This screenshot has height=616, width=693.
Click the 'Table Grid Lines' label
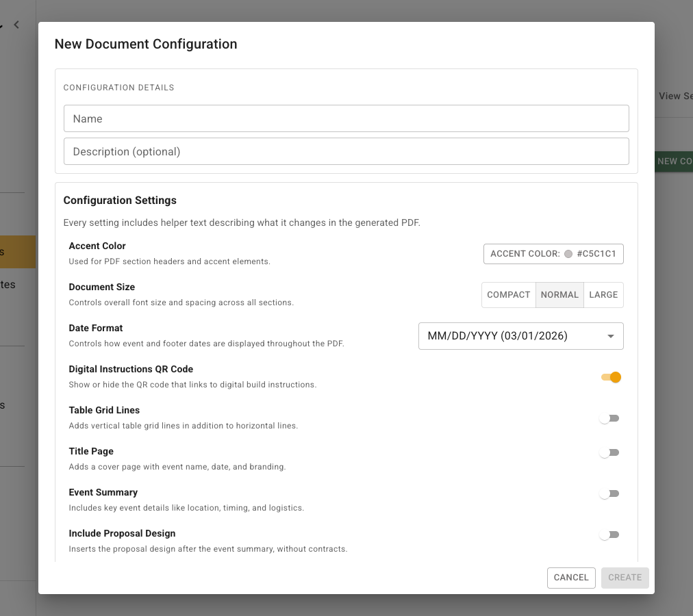(x=104, y=410)
